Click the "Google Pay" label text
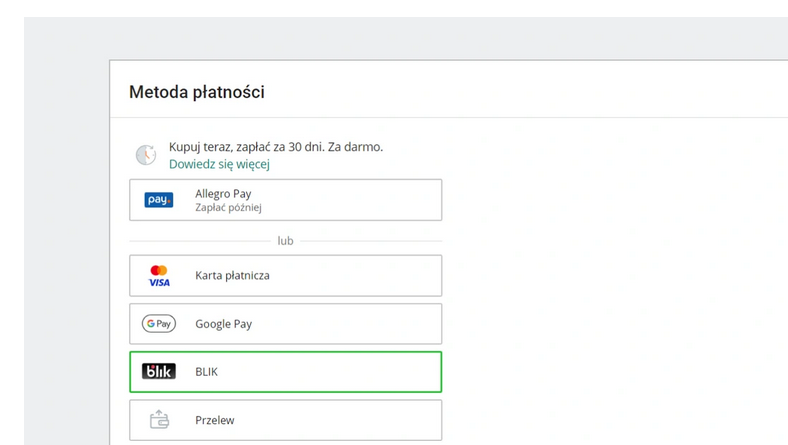This screenshot has height=445, width=788. [x=223, y=324]
